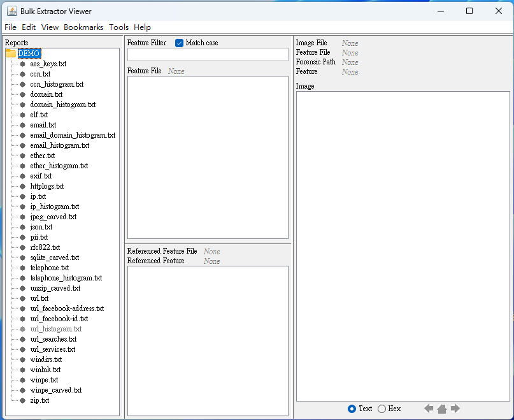Click the bullet icon beside email.txt

pyautogui.click(x=23, y=125)
